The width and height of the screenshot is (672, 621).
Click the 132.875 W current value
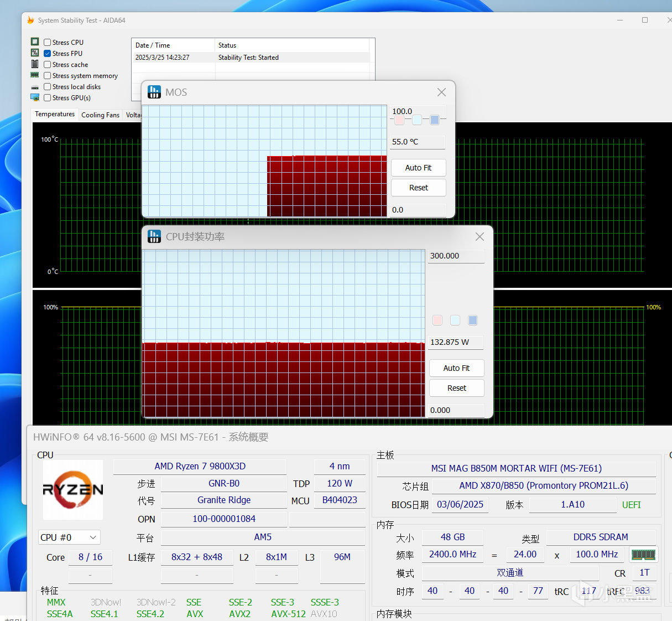coord(456,342)
